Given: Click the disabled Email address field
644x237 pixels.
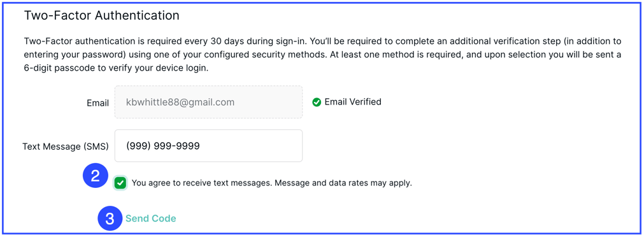Looking at the screenshot, I should click(209, 102).
